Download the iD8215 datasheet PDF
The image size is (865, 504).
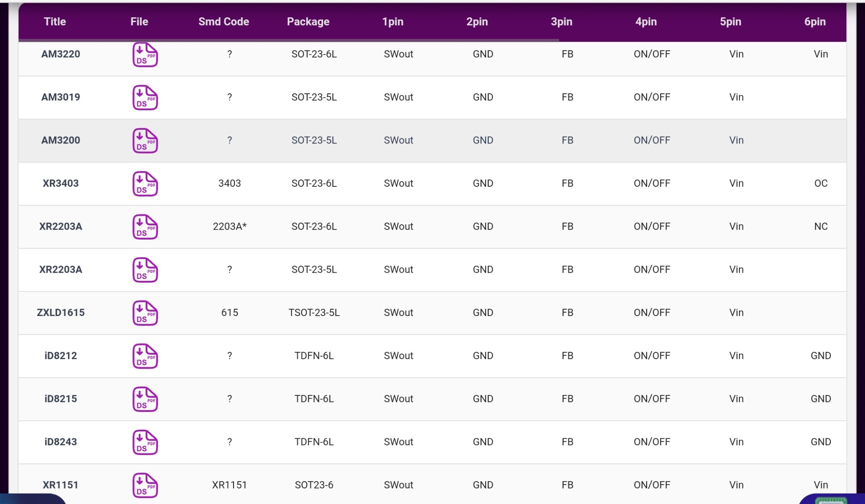pos(145,399)
